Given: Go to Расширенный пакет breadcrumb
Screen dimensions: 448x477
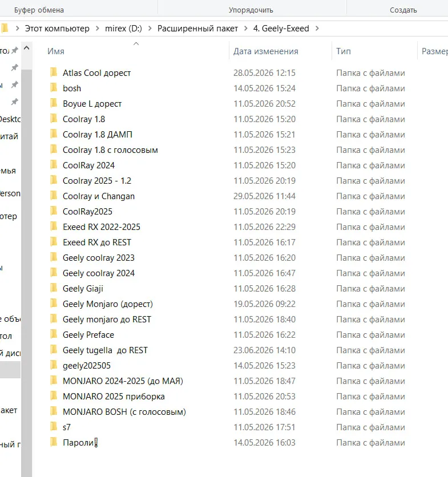Looking at the screenshot, I should click(x=197, y=29).
